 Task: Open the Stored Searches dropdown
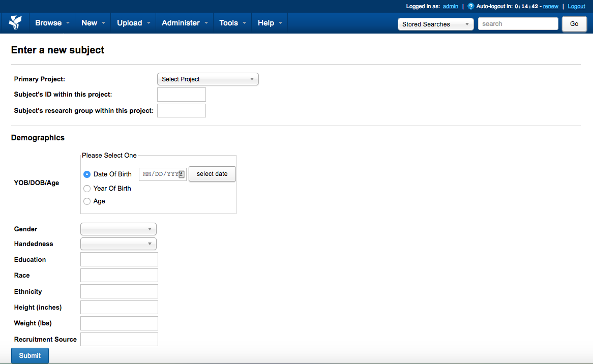coord(435,24)
